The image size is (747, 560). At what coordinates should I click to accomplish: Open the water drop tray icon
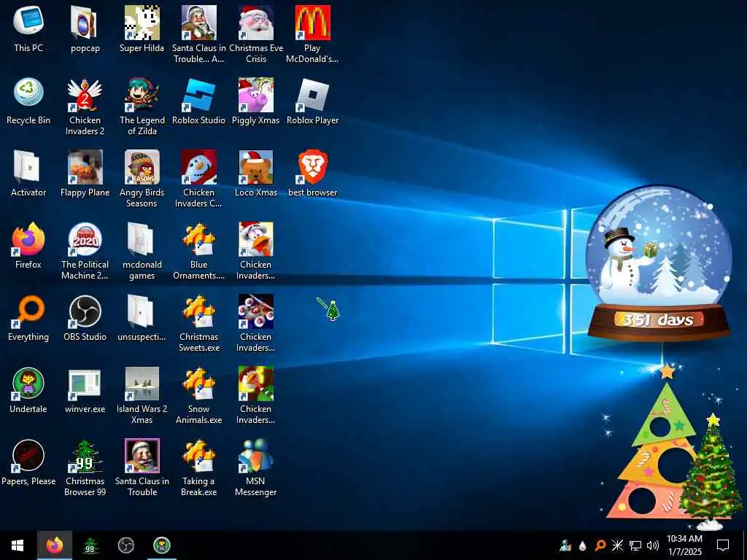point(583,545)
